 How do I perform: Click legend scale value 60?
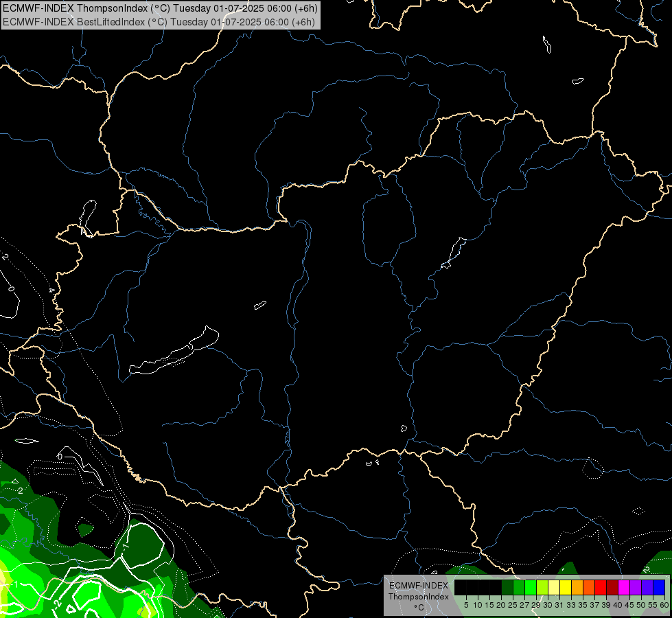(x=664, y=605)
